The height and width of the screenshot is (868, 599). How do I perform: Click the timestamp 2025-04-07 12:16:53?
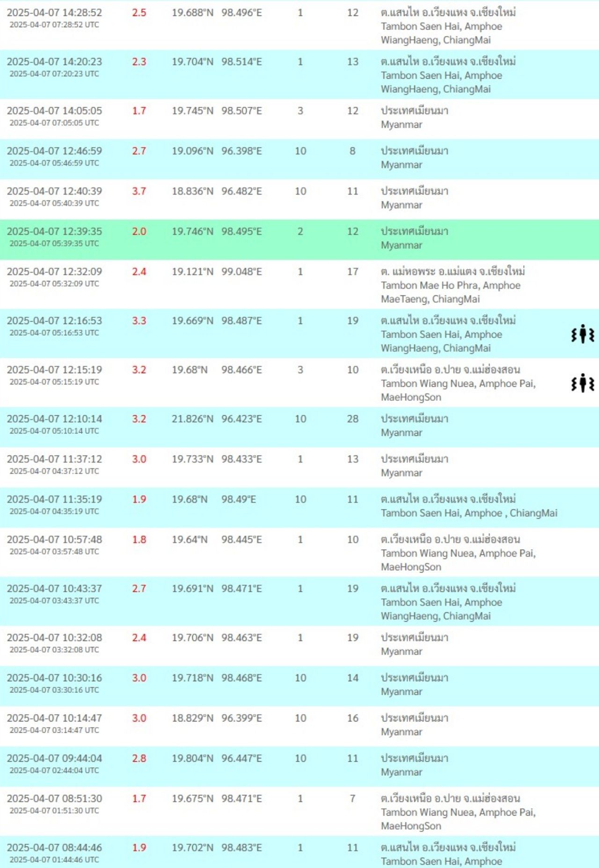click(54, 321)
